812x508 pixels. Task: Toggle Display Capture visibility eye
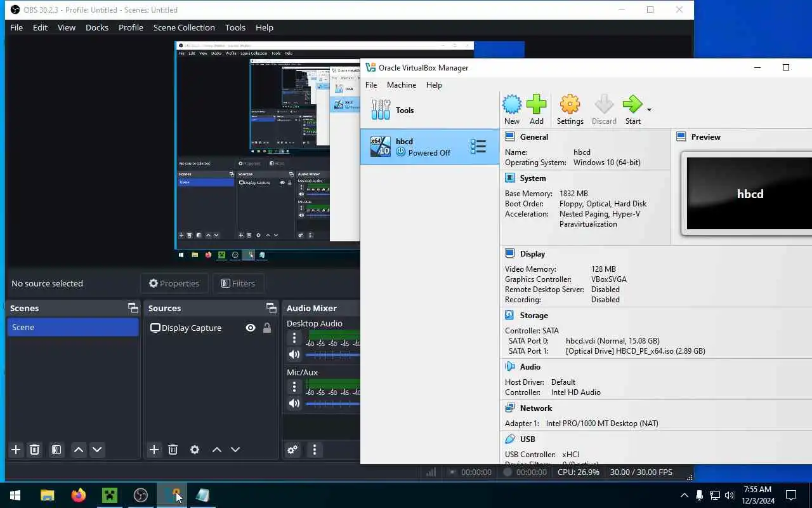tap(251, 328)
